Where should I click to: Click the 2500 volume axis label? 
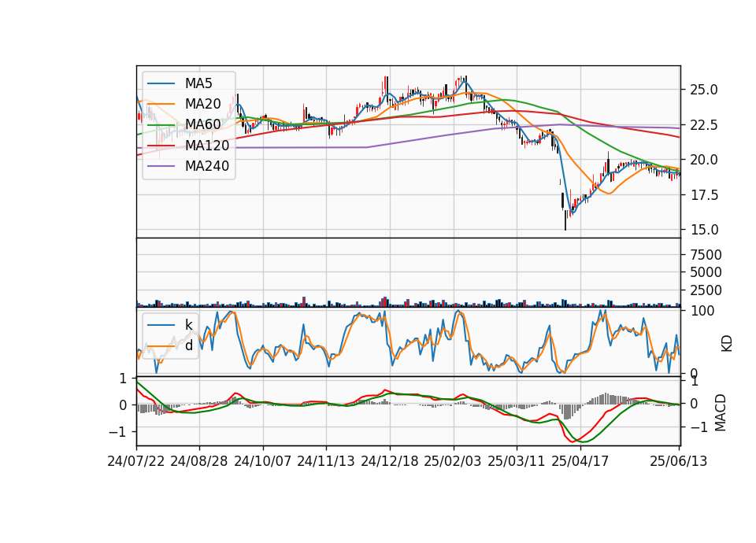click(x=706, y=290)
